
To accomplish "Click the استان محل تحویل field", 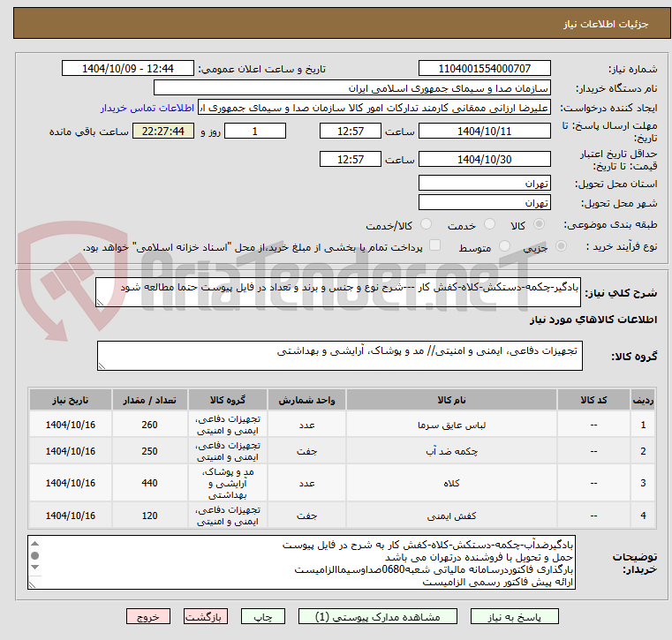I will 484,184.
